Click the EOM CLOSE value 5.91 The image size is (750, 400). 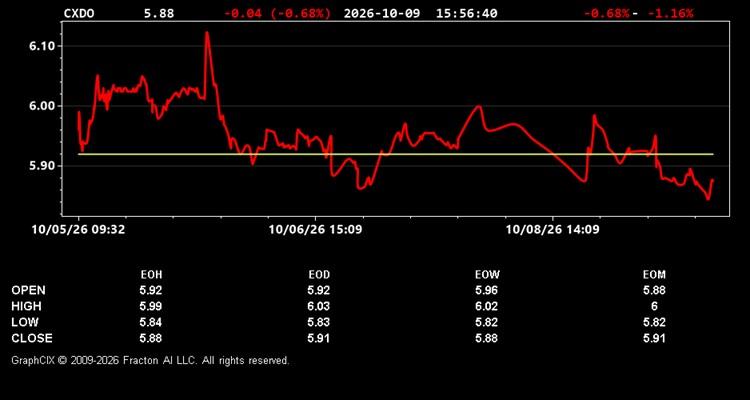654,338
